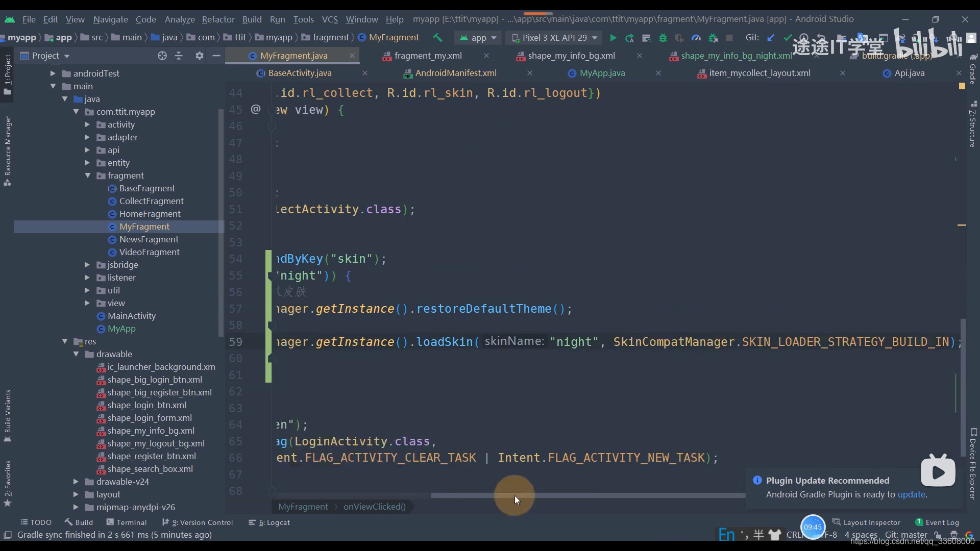Switch to fragment_my.xml tab
The image size is (980, 551).
428,56
